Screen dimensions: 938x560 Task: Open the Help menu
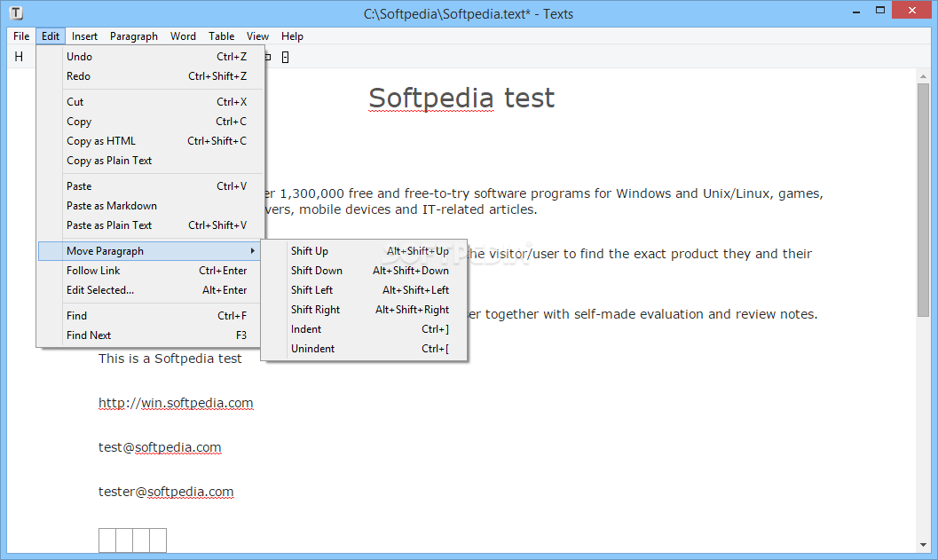click(x=292, y=35)
